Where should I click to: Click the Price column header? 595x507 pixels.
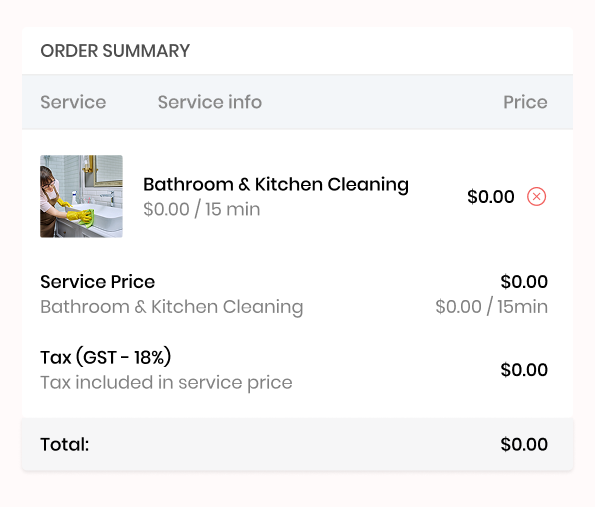pos(525,102)
